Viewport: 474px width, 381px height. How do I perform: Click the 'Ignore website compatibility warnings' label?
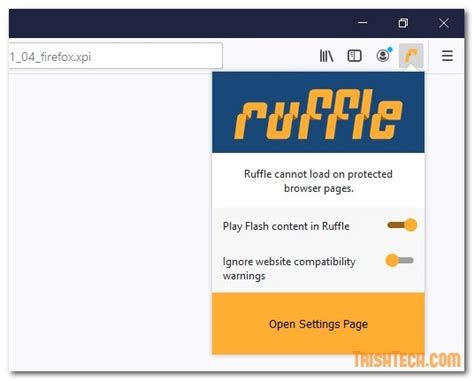tap(289, 268)
